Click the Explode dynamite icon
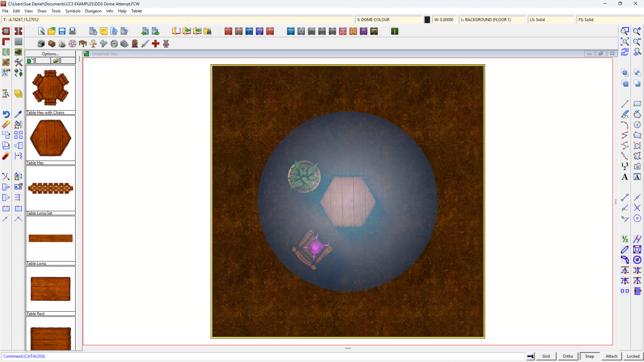 (6, 156)
